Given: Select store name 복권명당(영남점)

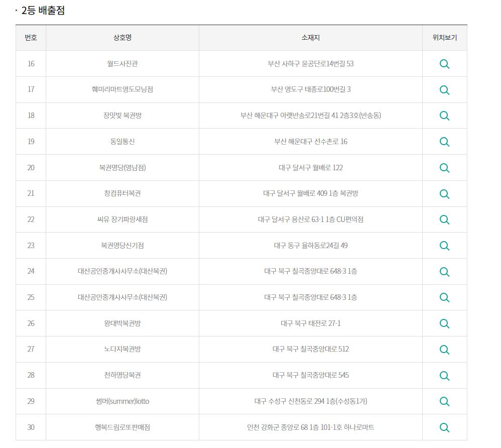Looking at the screenshot, I should tap(122, 168).
